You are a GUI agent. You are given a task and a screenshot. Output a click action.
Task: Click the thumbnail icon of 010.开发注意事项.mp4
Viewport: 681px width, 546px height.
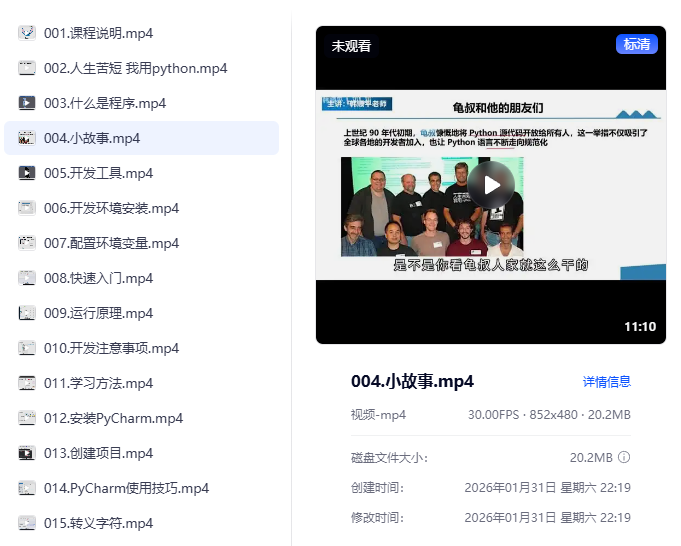[26, 348]
